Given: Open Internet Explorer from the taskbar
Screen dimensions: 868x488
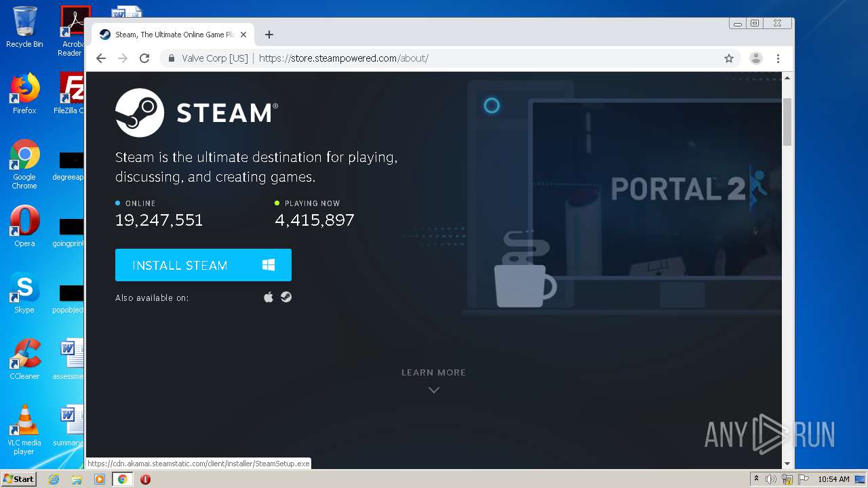Looking at the screenshot, I should (x=54, y=479).
